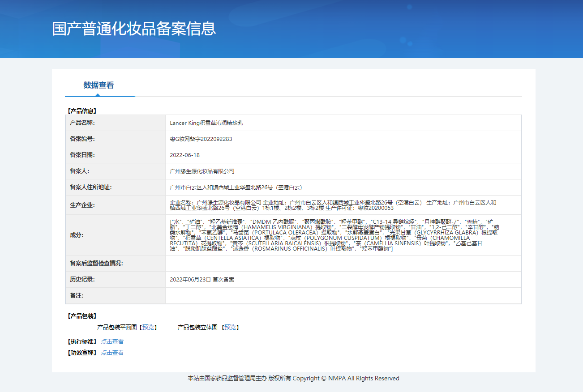Select the 生产企业 details text

click(333, 205)
